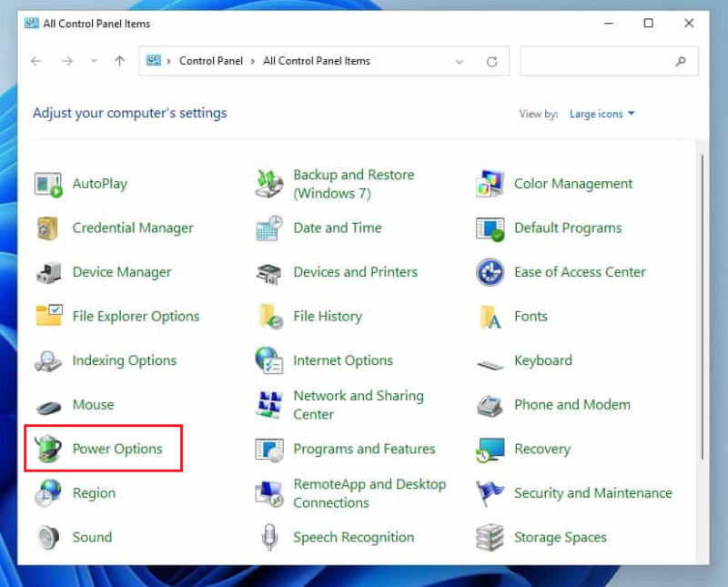Open Network and Sharing Center
Image resolution: width=728 pixels, height=587 pixels.
(359, 404)
